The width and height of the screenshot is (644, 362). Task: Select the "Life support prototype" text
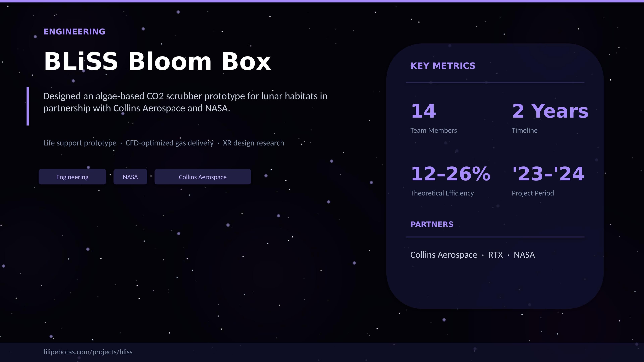click(80, 143)
